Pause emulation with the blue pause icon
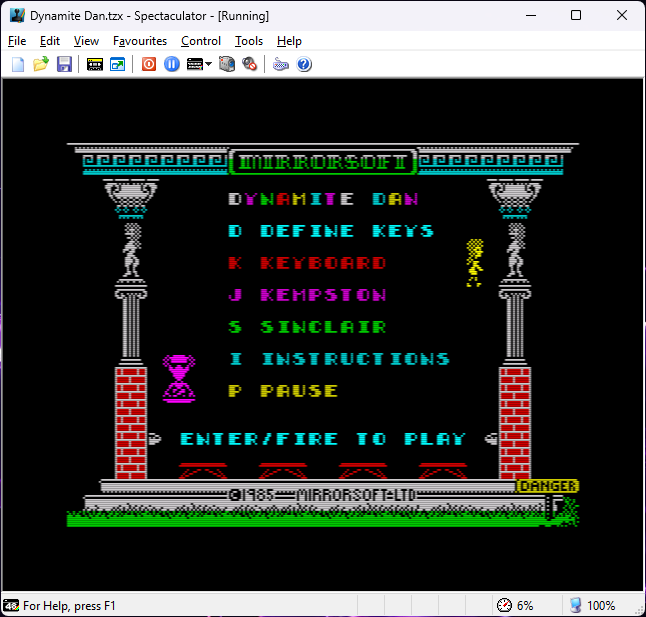The height and width of the screenshot is (617, 646). point(171,64)
